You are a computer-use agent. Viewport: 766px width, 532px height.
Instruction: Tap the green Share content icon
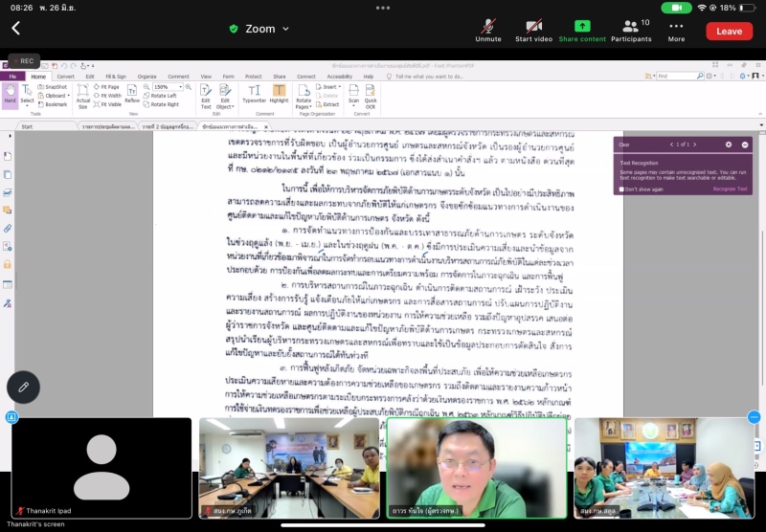point(582,29)
